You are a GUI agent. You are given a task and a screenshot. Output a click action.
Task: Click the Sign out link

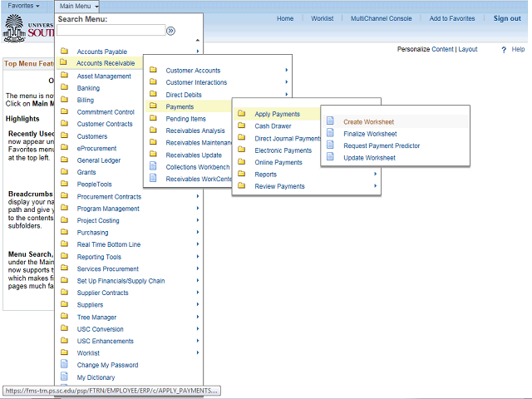[507, 18]
